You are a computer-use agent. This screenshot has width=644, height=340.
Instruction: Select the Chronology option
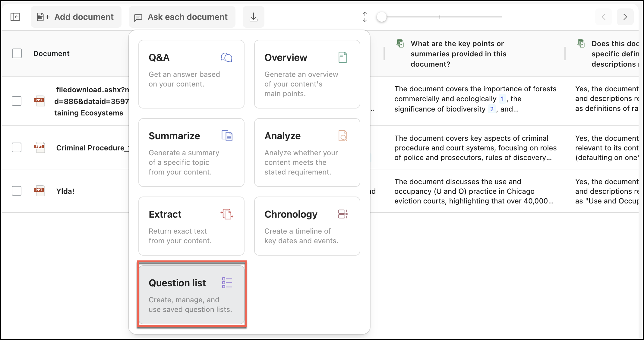point(307,226)
